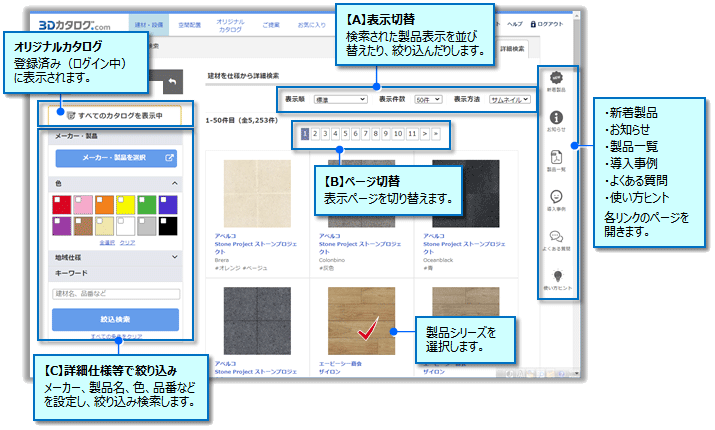This screenshot has height=430, width=715.
Task: Expand the 地域仕様 section chevron
Action: pyautogui.click(x=175, y=257)
